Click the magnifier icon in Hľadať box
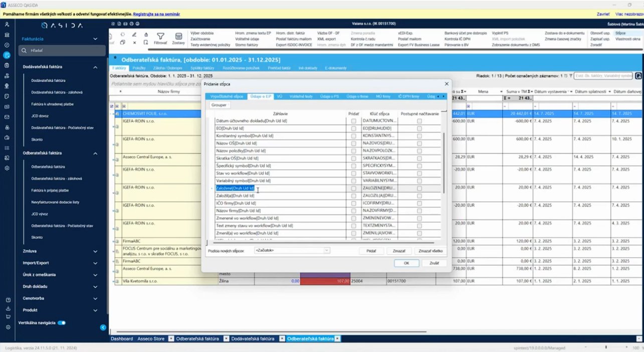This screenshot has height=352, width=644. [x=24, y=51]
